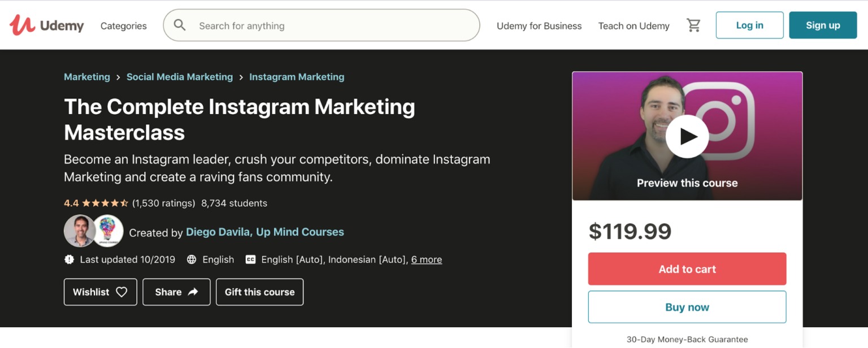Viewport: 868px width, 348px height.
Task: Open the Diego Davila instructor link
Action: pos(218,232)
